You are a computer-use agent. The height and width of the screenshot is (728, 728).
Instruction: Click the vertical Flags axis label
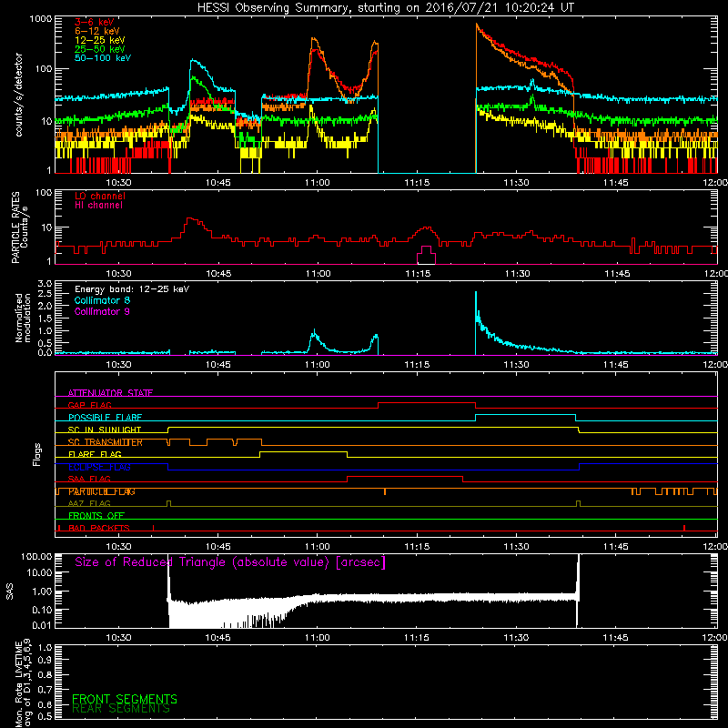(x=37, y=454)
